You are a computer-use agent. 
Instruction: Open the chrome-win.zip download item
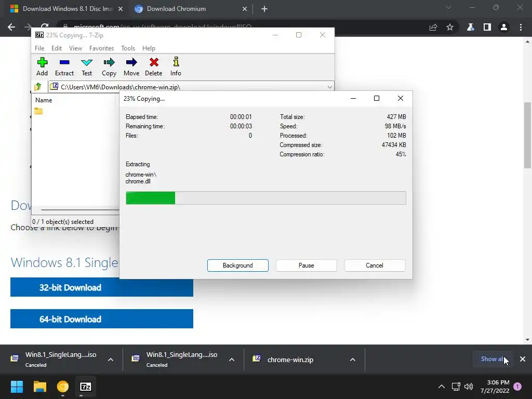point(290,360)
